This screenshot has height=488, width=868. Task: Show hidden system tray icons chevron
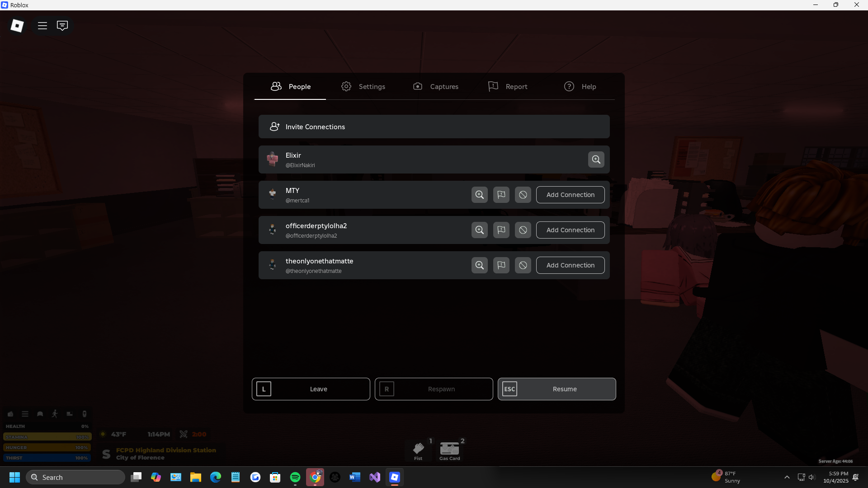[x=787, y=477]
